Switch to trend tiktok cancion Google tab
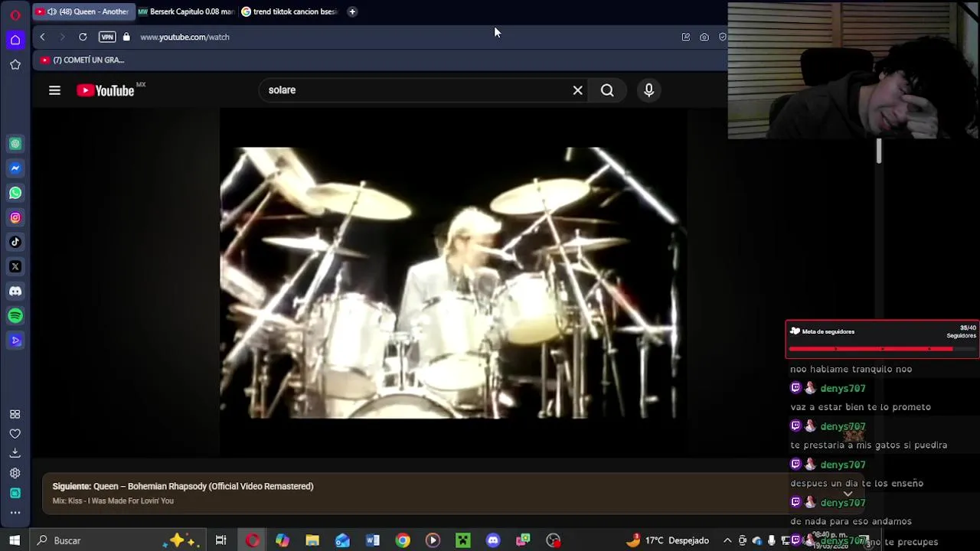980x551 pixels. 289,11
